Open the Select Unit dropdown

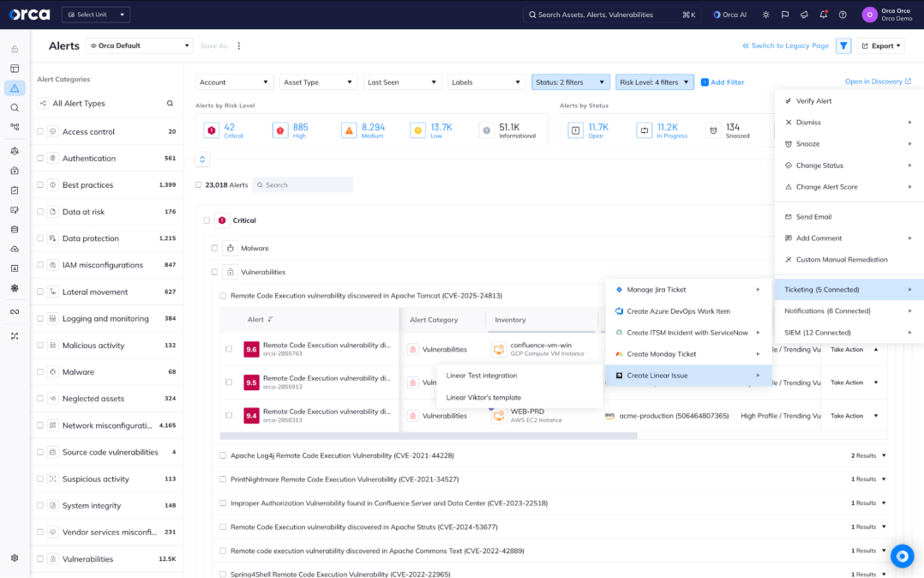[96, 15]
